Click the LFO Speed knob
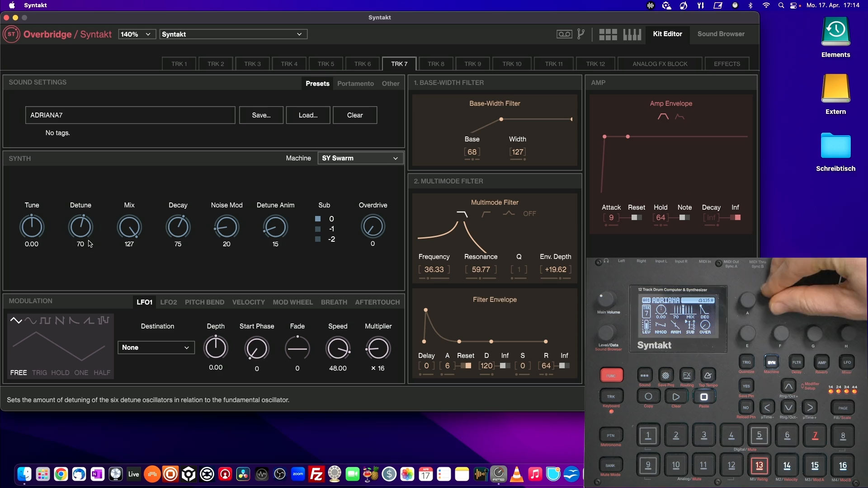 pos(338,348)
